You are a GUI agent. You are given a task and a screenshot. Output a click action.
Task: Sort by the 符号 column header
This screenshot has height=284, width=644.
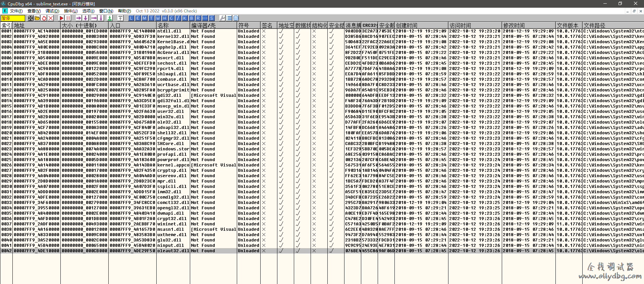coord(249,25)
